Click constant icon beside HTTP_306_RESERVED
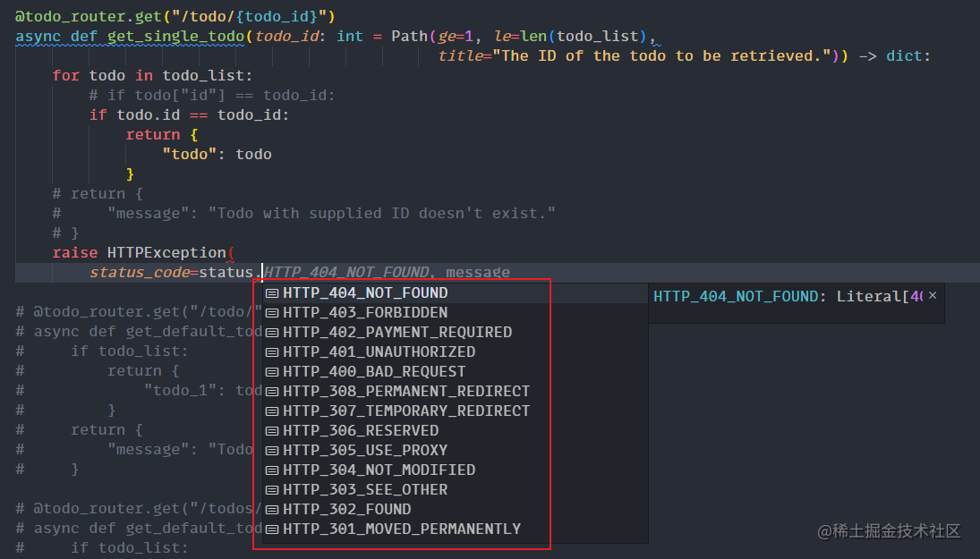The height and width of the screenshot is (559, 980). point(272,431)
